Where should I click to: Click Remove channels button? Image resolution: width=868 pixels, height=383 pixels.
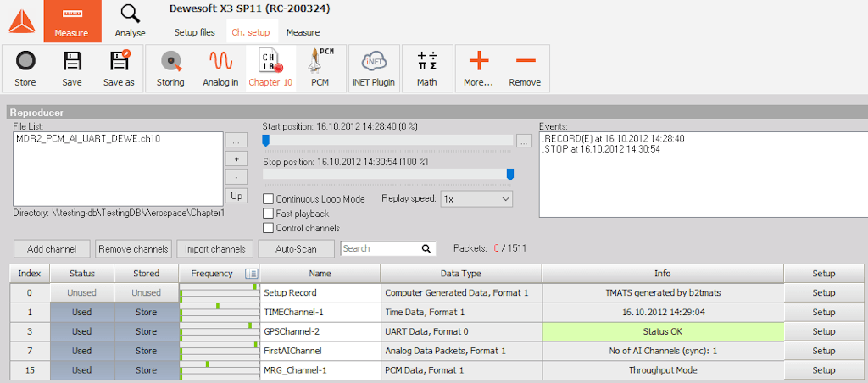(133, 249)
